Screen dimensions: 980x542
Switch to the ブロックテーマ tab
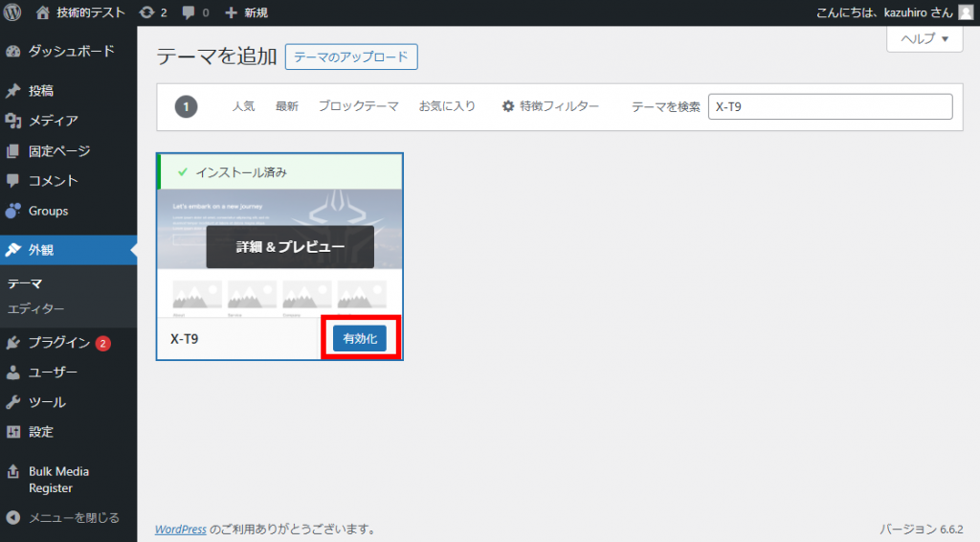(x=358, y=106)
